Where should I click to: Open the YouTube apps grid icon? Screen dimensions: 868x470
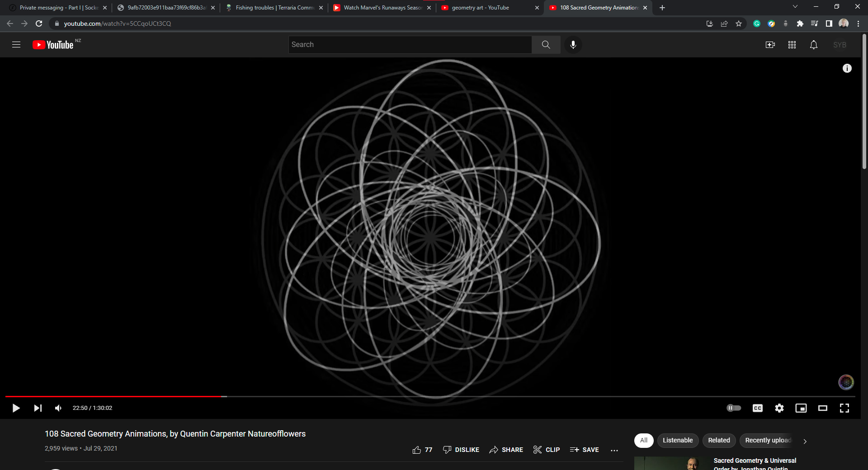click(x=792, y=45)
